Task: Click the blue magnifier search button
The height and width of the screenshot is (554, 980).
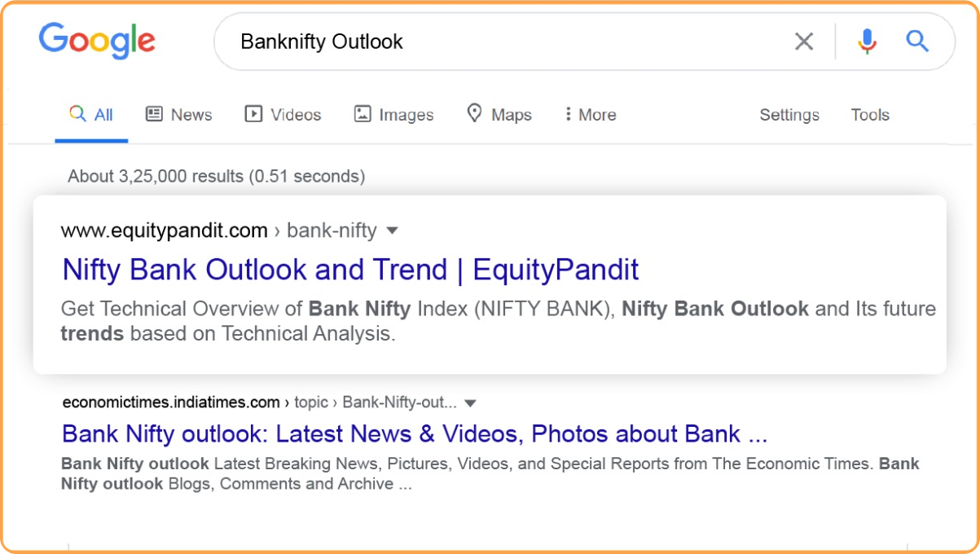Action: click(x=917, y=42)
